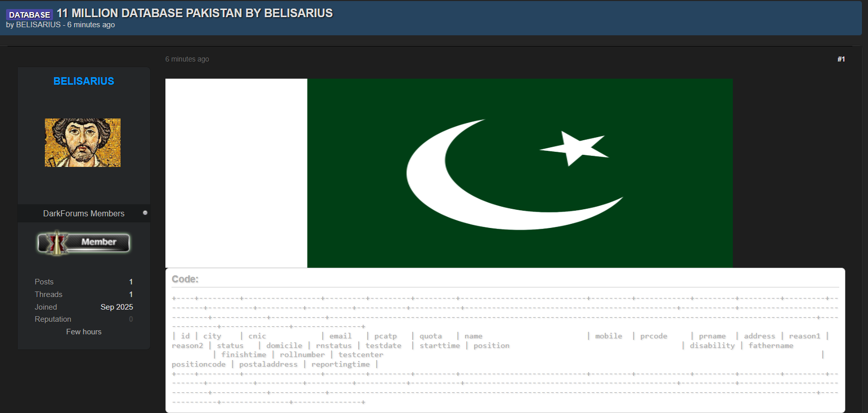Click the DarkForums Members group label

(x=84, y=213)
